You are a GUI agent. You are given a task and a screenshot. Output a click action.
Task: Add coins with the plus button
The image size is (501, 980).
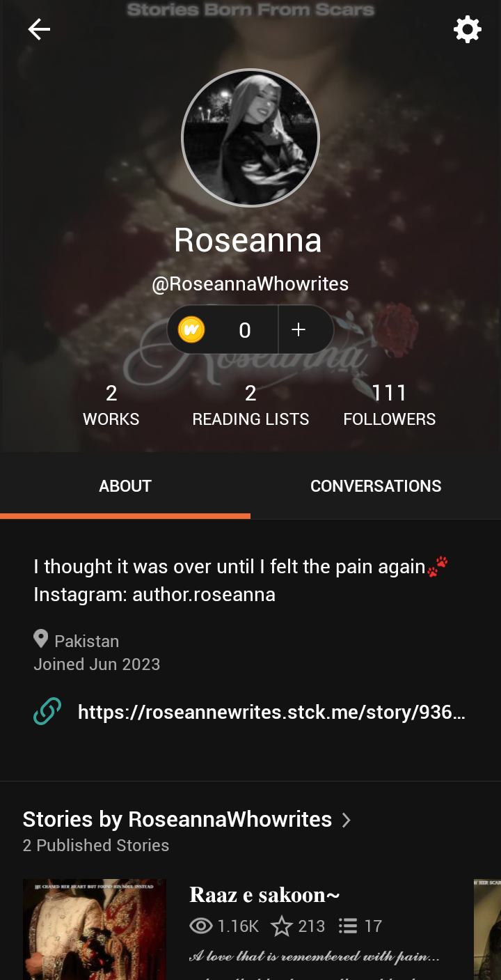tap(299, 329)
